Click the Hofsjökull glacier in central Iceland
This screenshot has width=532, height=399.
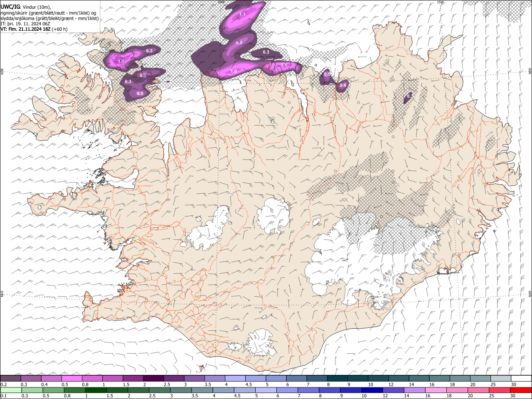click(273, 215)
